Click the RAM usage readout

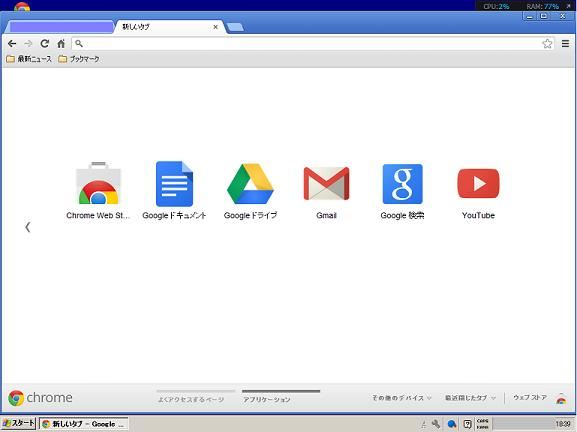[x=542, y=6]
